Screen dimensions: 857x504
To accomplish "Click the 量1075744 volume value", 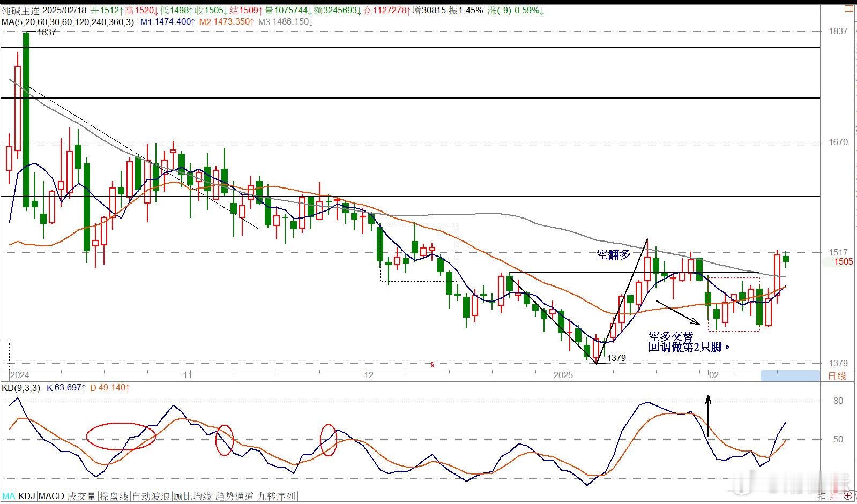I will pyautogui.click(x=288, y=10).
